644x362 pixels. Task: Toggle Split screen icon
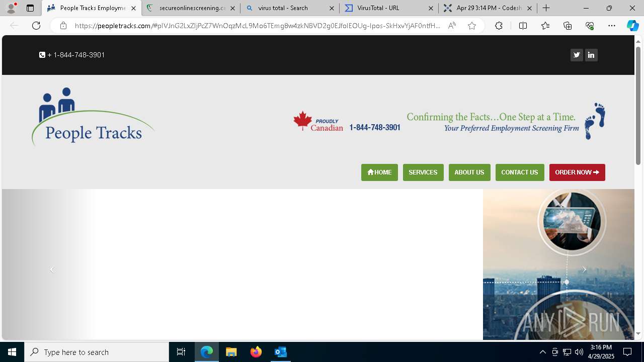click(523, 26)
